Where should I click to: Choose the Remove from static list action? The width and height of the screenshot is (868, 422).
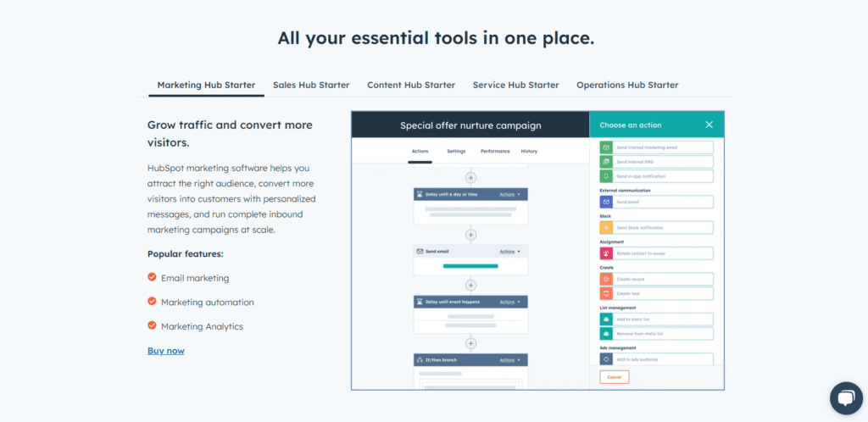pyautogui.click(x=657, y=334)
